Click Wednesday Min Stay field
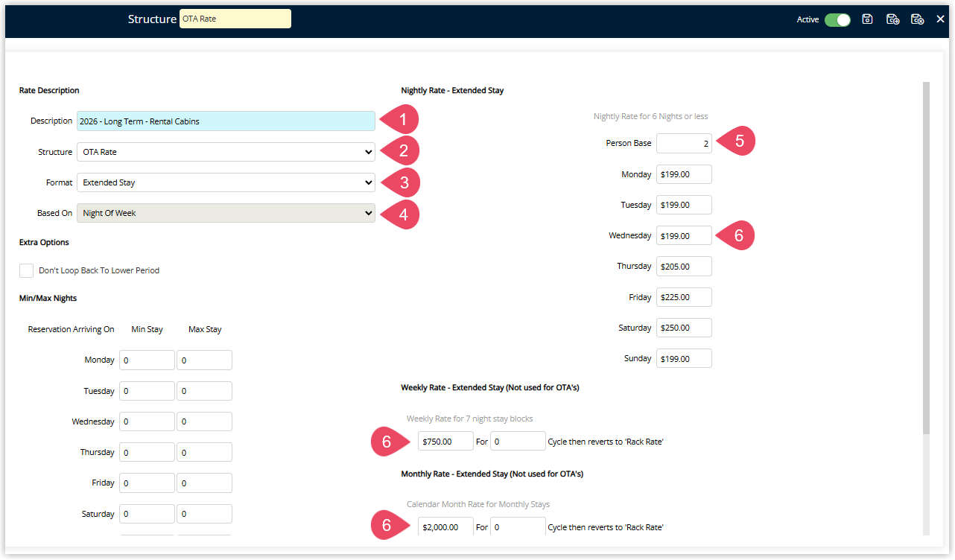Screen dimensions: 955x560 coord(147,421)
